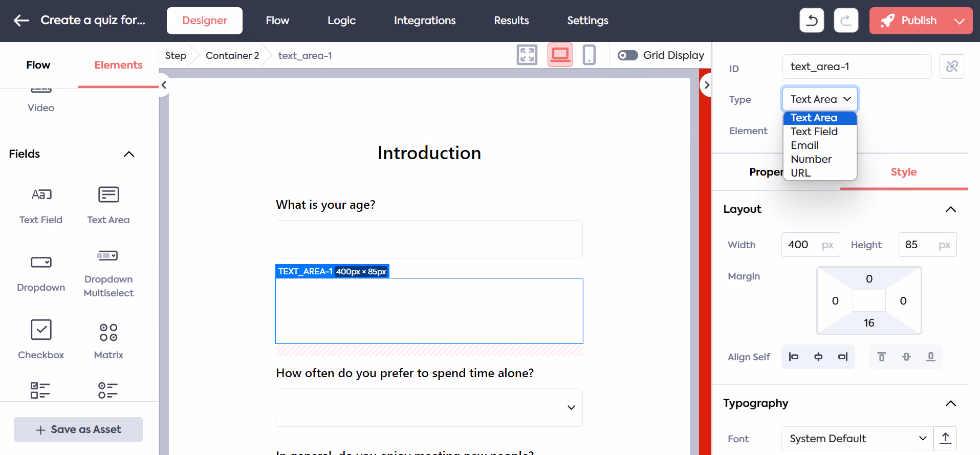The height and width of the screenshot is (455, 980).
Task: Open the Integrations tab
Action: tap(425, 20)
